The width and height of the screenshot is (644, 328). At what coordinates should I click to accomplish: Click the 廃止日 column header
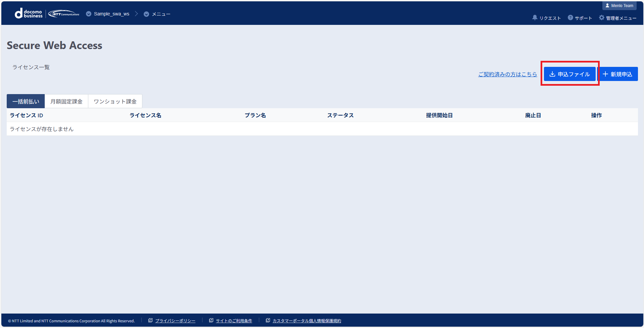(533, 115)
